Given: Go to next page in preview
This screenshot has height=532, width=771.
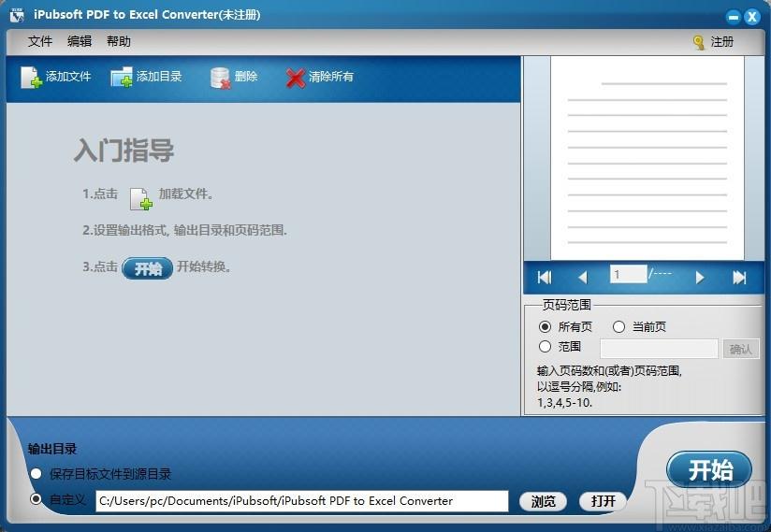Looking at the screenshot, I should tap(700, 278).
